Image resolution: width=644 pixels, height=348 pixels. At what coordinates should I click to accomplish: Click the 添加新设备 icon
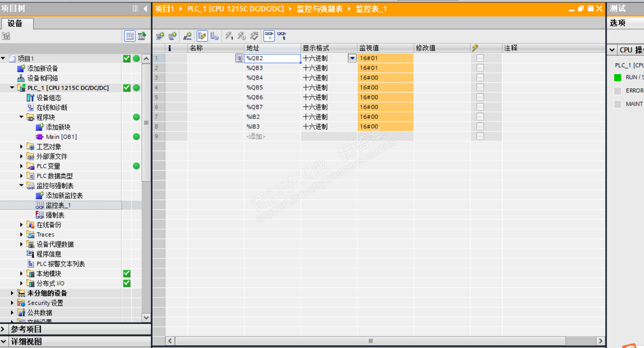(21, 68)
